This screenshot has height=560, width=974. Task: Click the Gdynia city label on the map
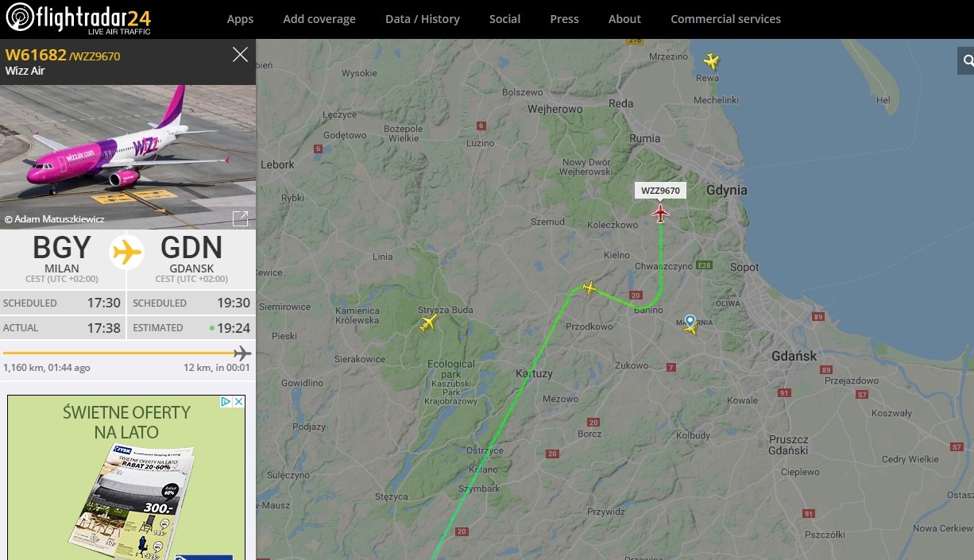726,191
